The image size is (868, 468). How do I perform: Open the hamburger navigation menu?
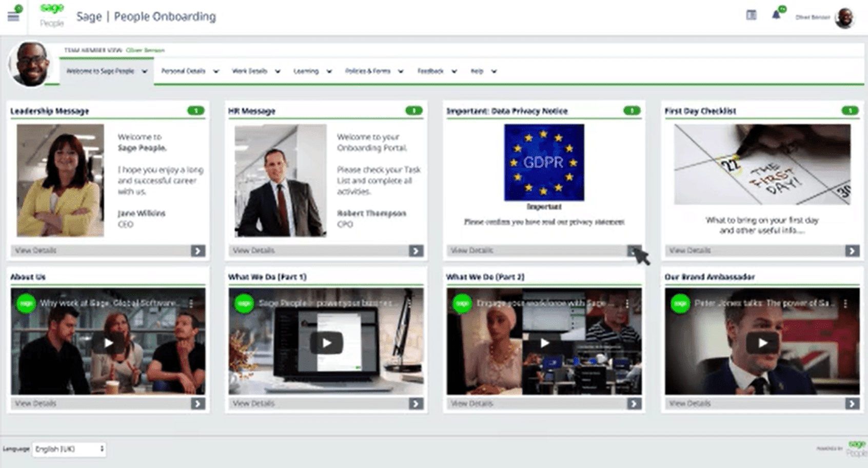(x=13, y=16)
